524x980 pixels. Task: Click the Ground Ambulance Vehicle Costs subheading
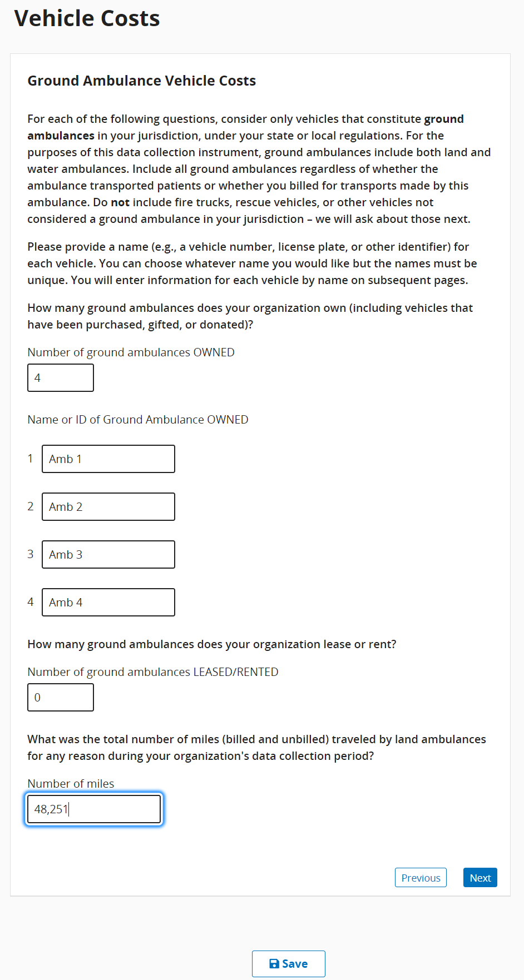pos(142,81)
